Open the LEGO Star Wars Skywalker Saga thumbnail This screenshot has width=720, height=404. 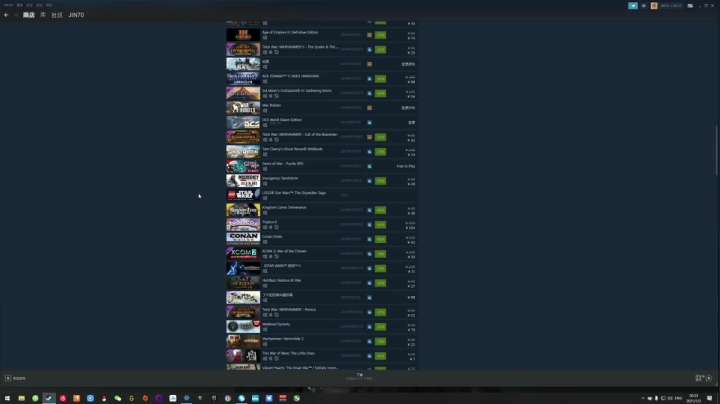[x=243, y=196]
